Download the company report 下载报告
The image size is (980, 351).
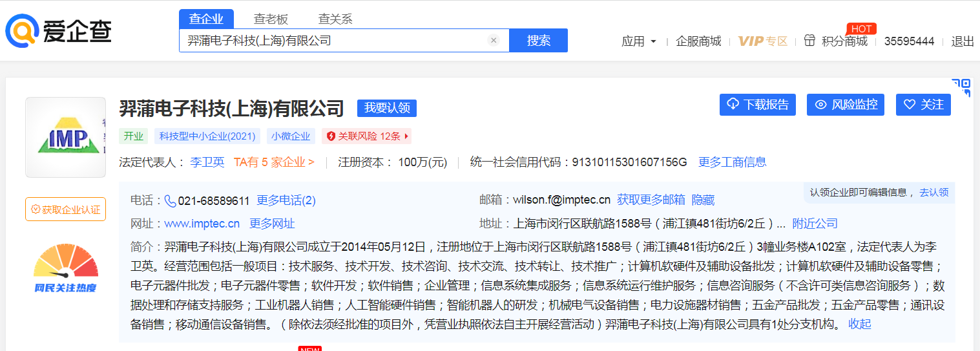click(758, 105)
